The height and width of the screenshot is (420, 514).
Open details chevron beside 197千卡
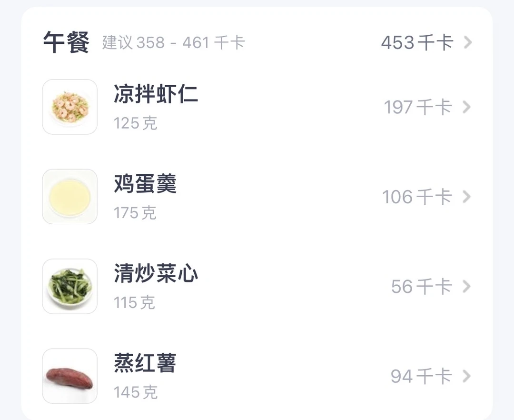[466, 107]
